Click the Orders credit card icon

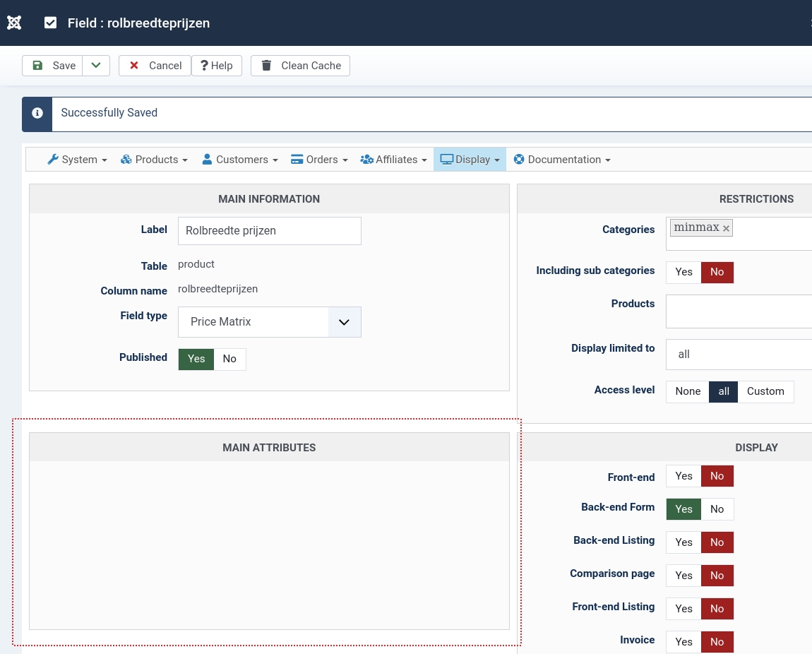coord(297,160)
